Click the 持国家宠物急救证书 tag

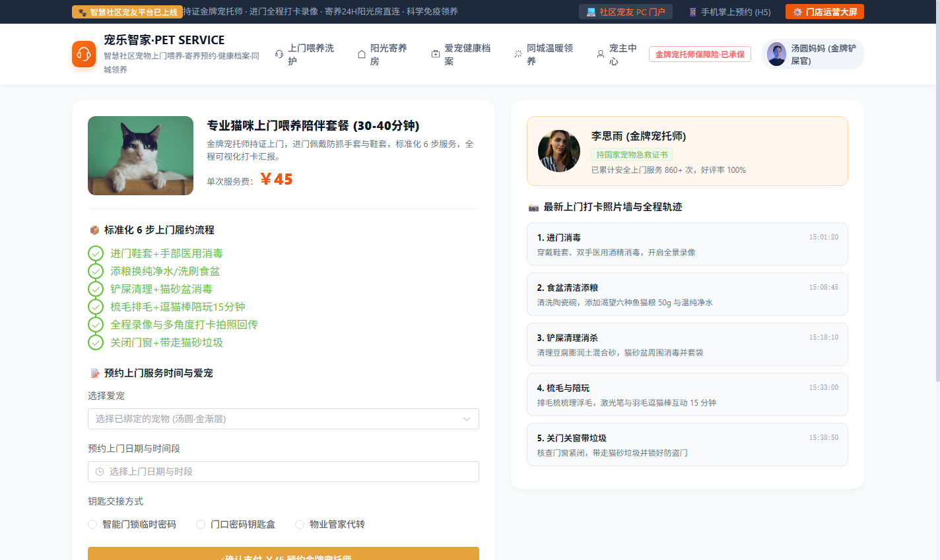632,154
